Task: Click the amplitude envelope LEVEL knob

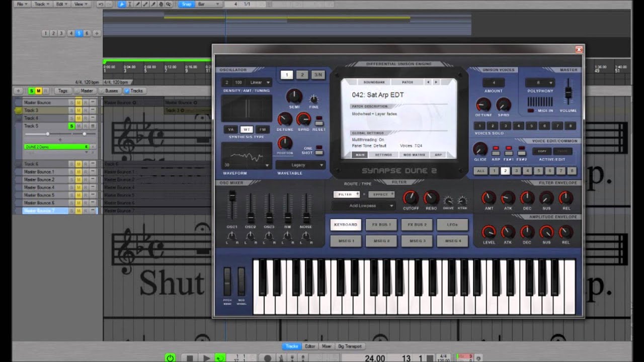Action: click(x=489, y=232)
